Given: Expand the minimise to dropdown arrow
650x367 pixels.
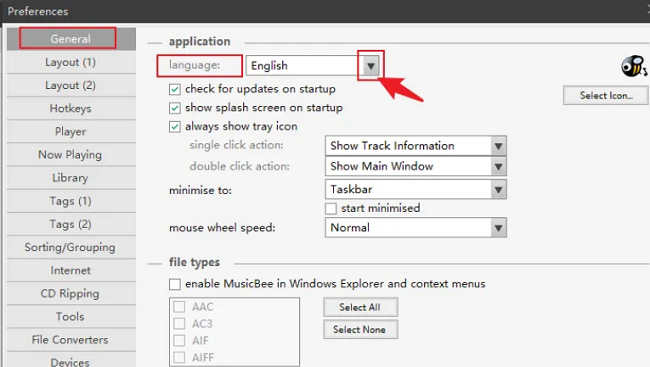Looking at the screenshot, I should (499, 190).
